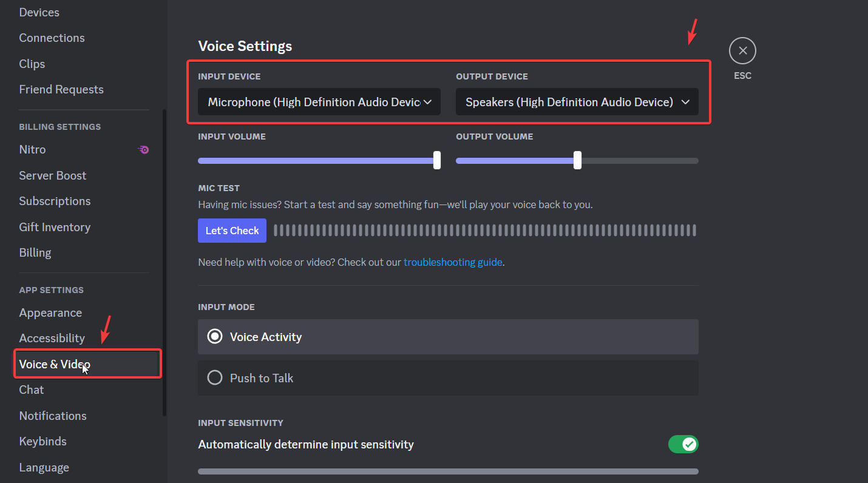Click the ESC close circle icon

tap(742, 51)
